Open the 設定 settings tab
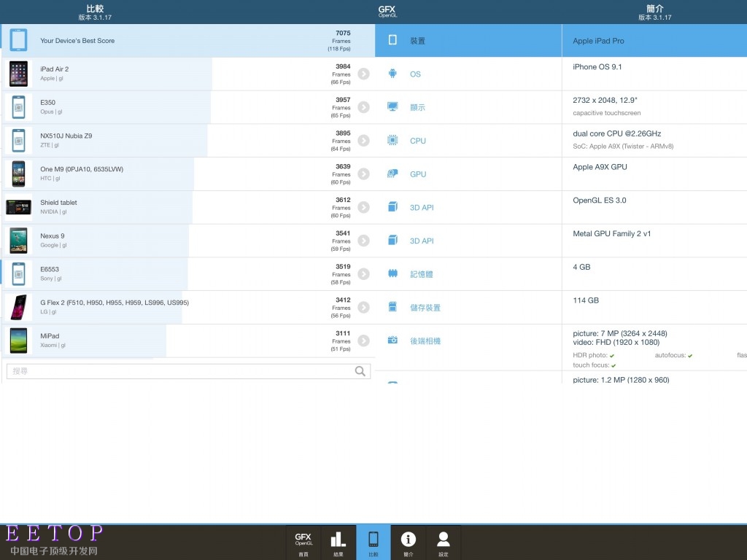The image size is (747, 560). pos(443,543)
